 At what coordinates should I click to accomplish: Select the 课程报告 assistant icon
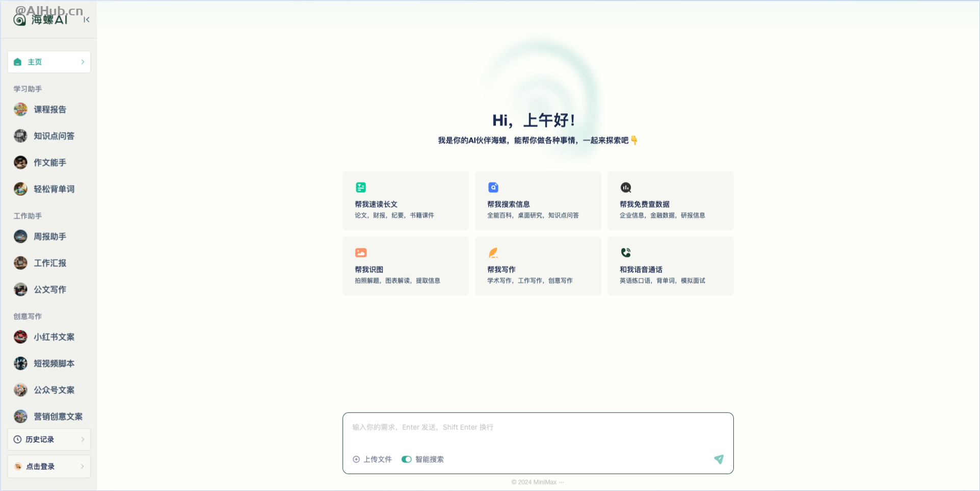coord(20,109)
